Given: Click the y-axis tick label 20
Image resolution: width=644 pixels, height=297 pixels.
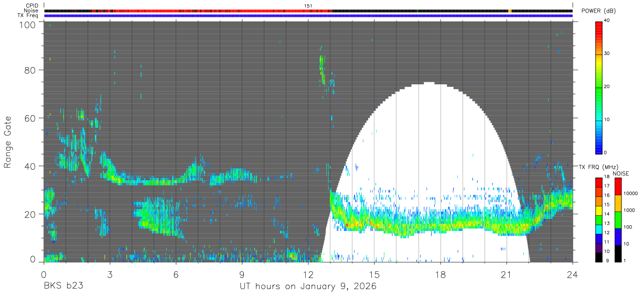Looking at the screenshot, I should tap(29, 214).
